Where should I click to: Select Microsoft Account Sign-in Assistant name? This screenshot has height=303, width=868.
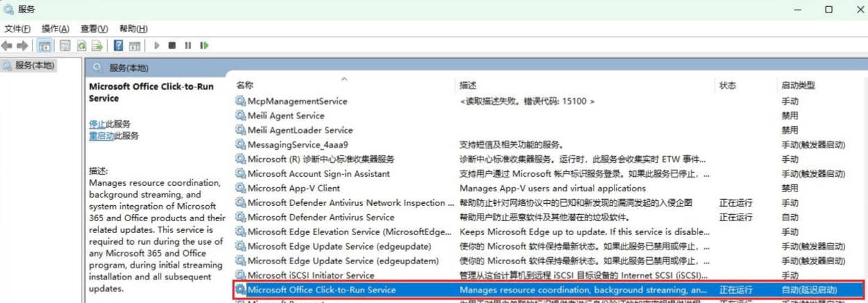[319, 174]
